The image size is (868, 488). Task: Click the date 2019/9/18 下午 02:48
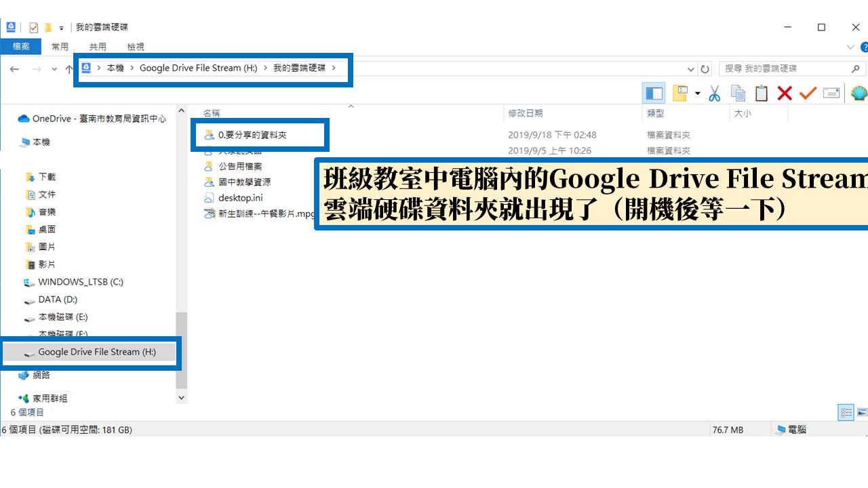pos(553,135)
